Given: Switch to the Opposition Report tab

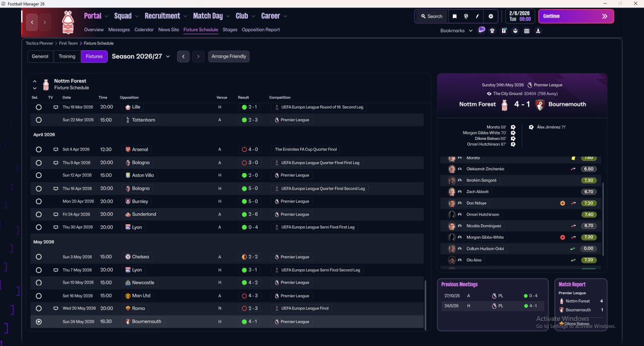Looking at the screenshot, I should click(261, 30).
